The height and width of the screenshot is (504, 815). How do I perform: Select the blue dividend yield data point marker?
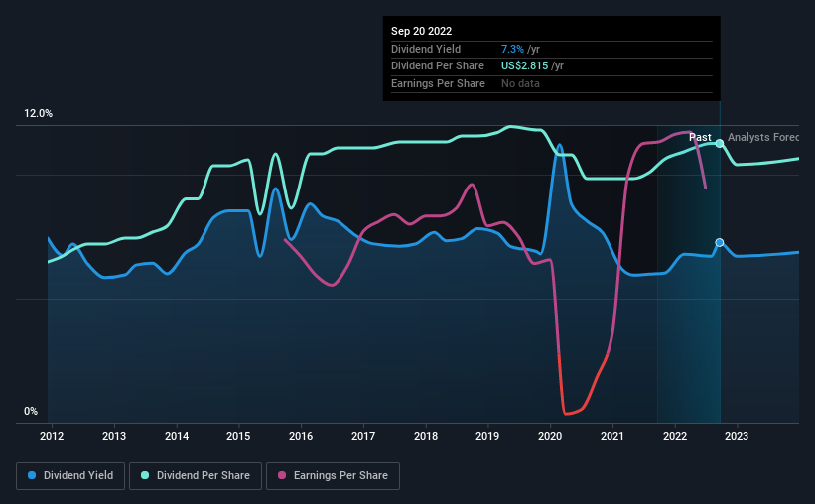click(x=720, y=243)
